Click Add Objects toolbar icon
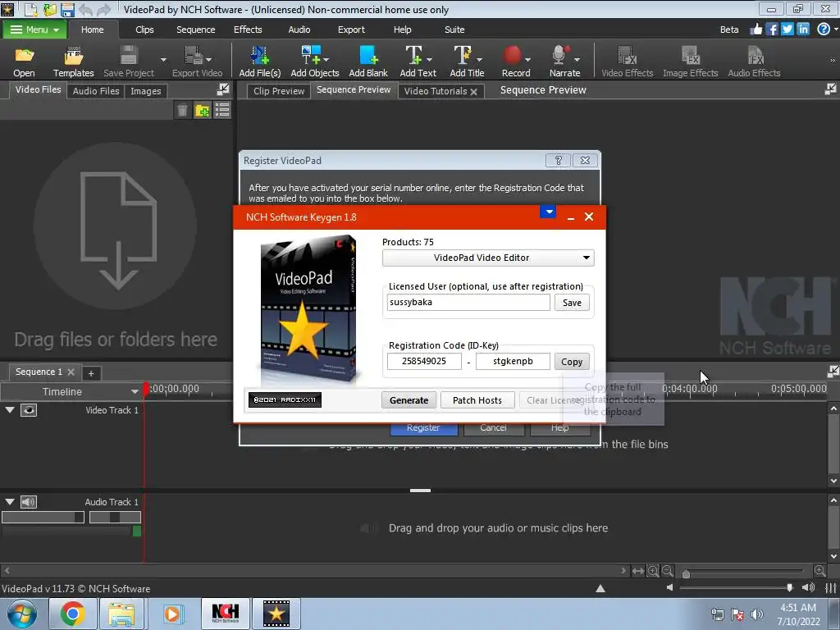Screen dimensions: 840x630 311,55
